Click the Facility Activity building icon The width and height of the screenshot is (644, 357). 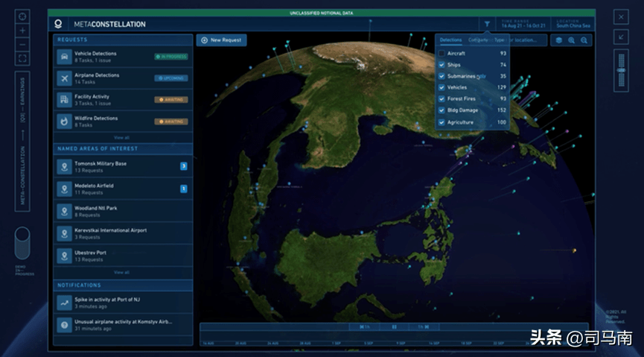click(x=65, y=99)
